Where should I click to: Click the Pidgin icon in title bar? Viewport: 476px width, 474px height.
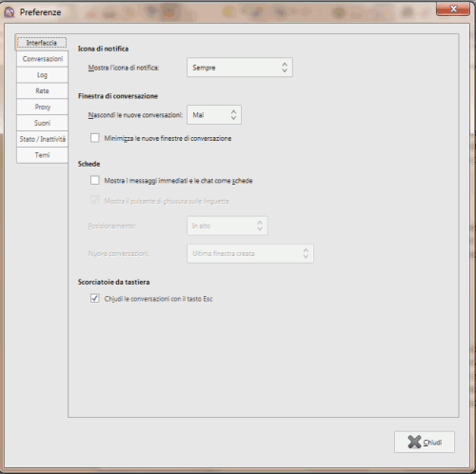click(x=10, y=12)
